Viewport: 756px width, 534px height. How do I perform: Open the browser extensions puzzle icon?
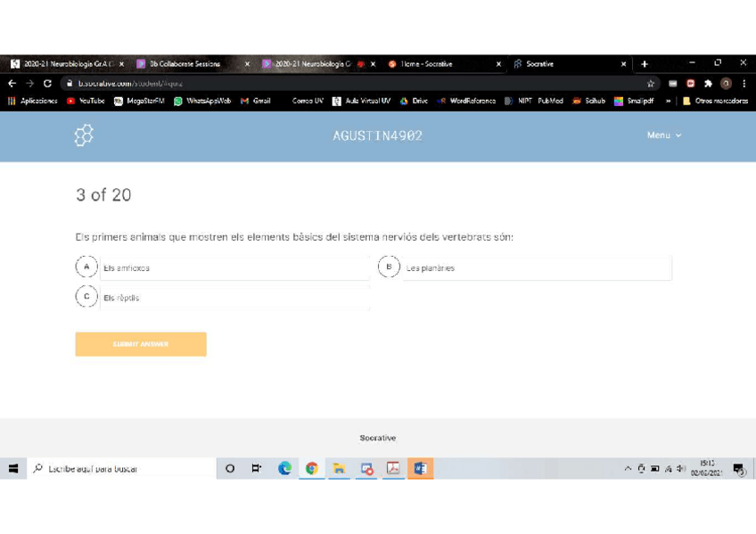[x=708, y=83]
